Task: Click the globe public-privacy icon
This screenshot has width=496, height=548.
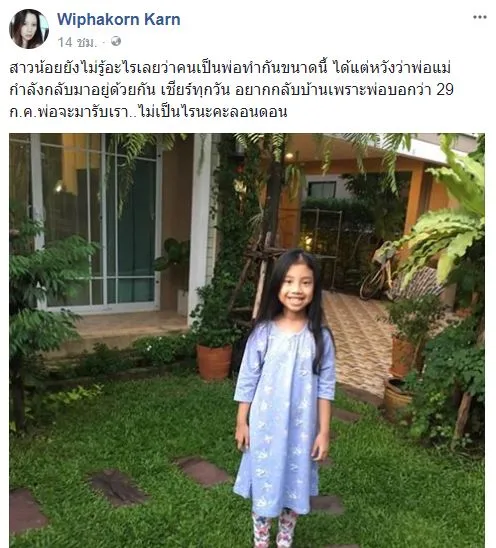Action: 116,42
